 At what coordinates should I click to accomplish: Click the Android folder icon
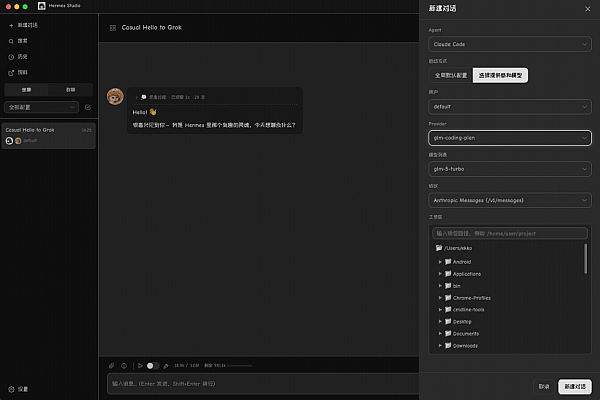click(448, 262)
